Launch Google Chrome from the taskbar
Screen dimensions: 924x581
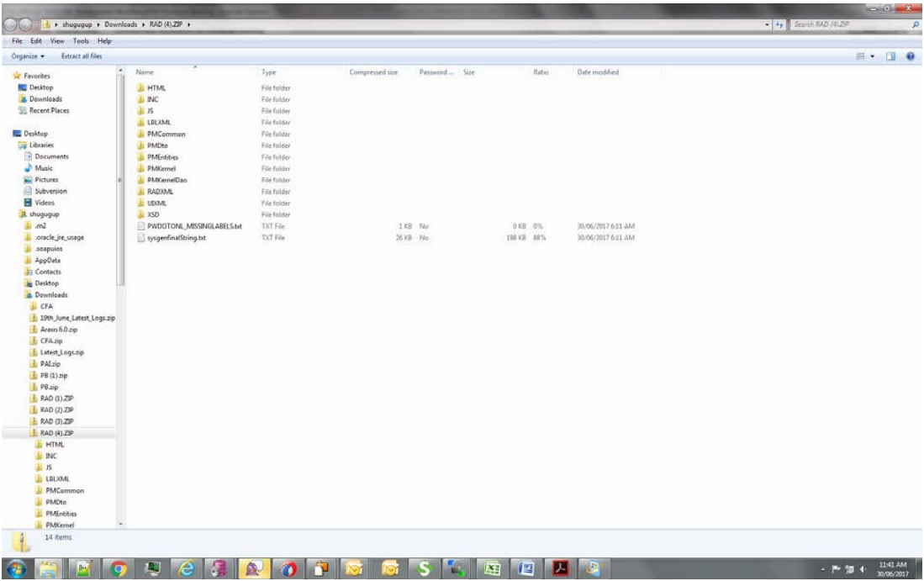coord(119,568)
